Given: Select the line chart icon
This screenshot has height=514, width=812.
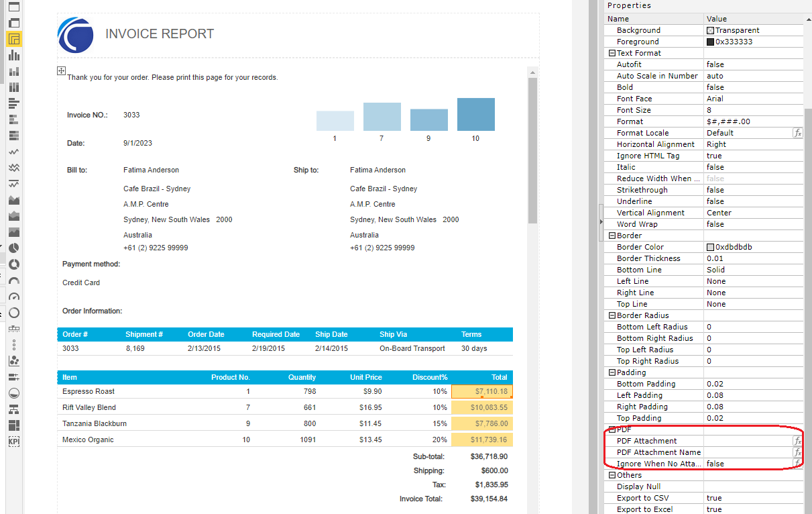Looking at the screenshot, I should 14,150.
